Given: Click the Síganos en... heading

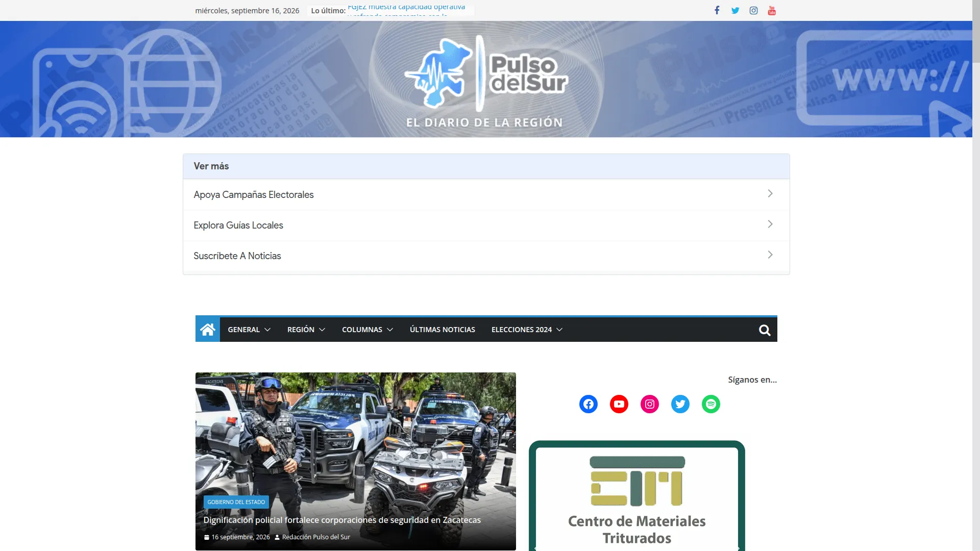Looking at the screenshot, I should (x=752, y=380).
